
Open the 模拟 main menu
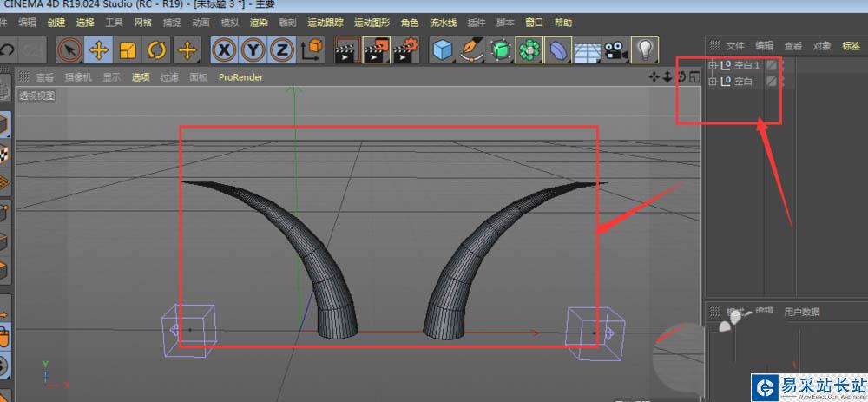pyautogui.click(x=230, y=23)
